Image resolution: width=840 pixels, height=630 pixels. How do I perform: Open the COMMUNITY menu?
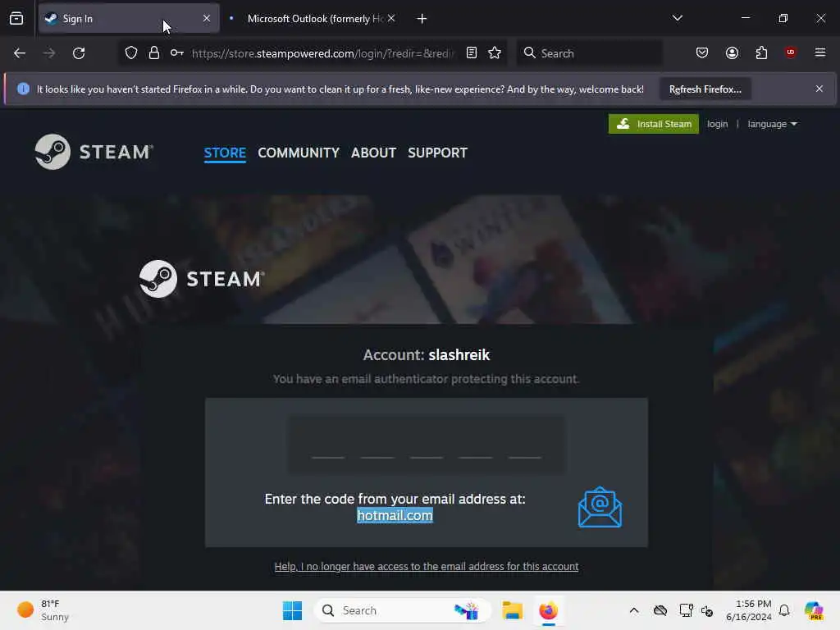(x=299, y=153)
